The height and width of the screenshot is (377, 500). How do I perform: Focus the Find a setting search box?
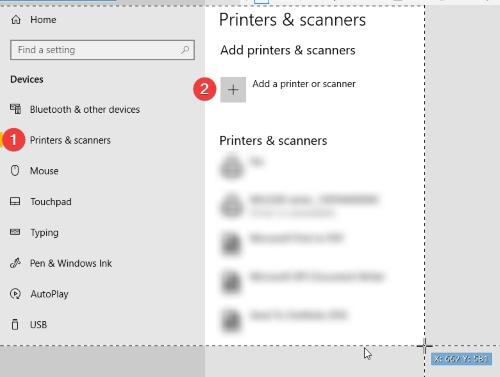click(102, 50)
